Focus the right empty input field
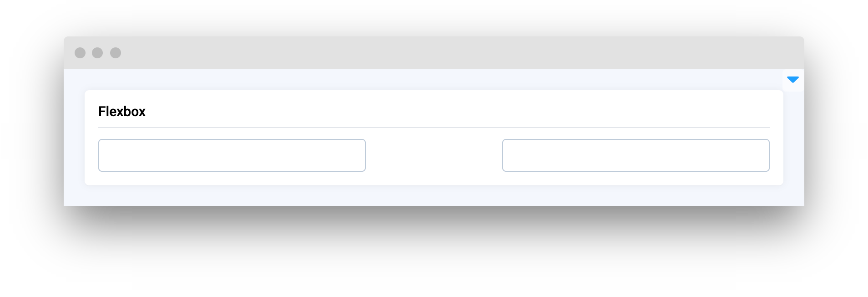 [x=636, y=155]
